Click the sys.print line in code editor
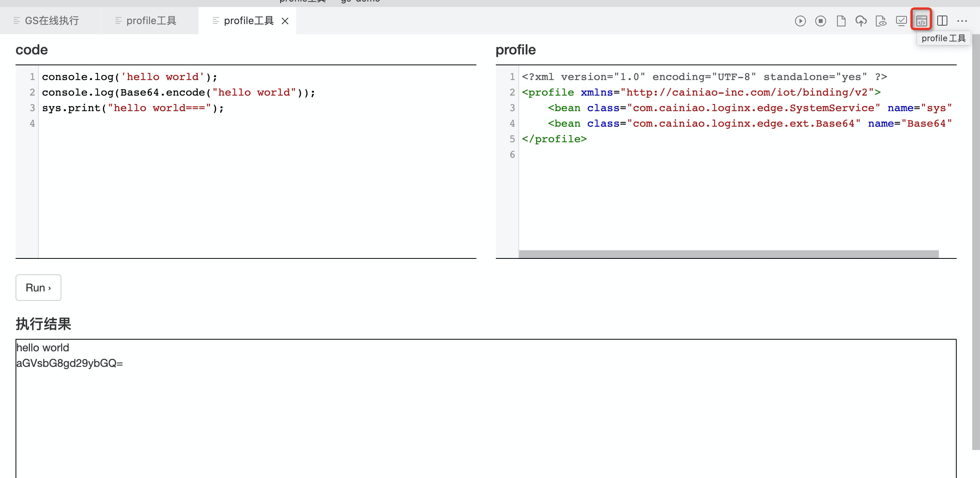The image size is (980, 478). point(133,108)
